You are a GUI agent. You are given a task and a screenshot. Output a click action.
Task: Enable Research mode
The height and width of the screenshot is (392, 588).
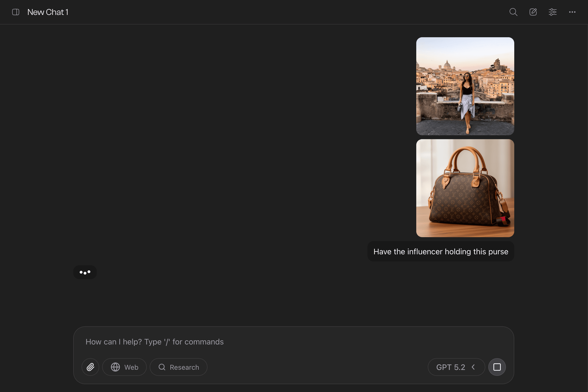tap(178, 367)
